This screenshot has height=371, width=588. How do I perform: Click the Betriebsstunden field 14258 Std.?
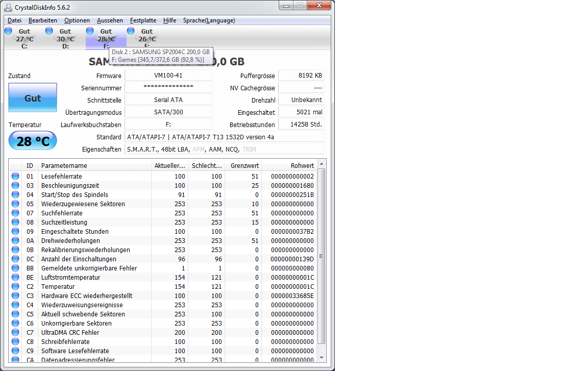coord(302,125)
